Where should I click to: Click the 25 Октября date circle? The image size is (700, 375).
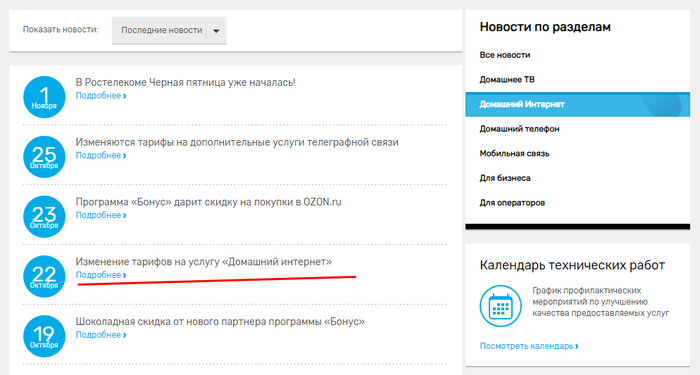coord(44,157)
